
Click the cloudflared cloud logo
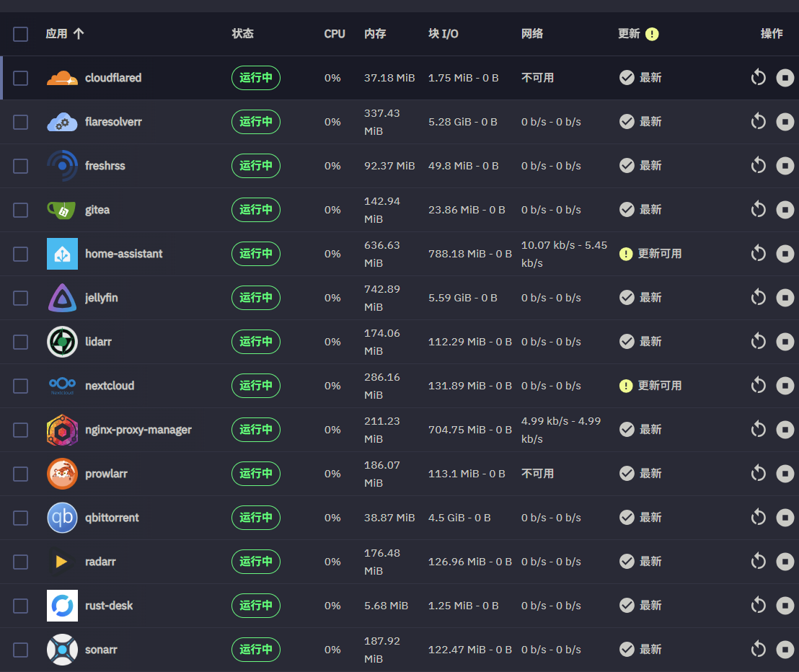coord(62,78)
